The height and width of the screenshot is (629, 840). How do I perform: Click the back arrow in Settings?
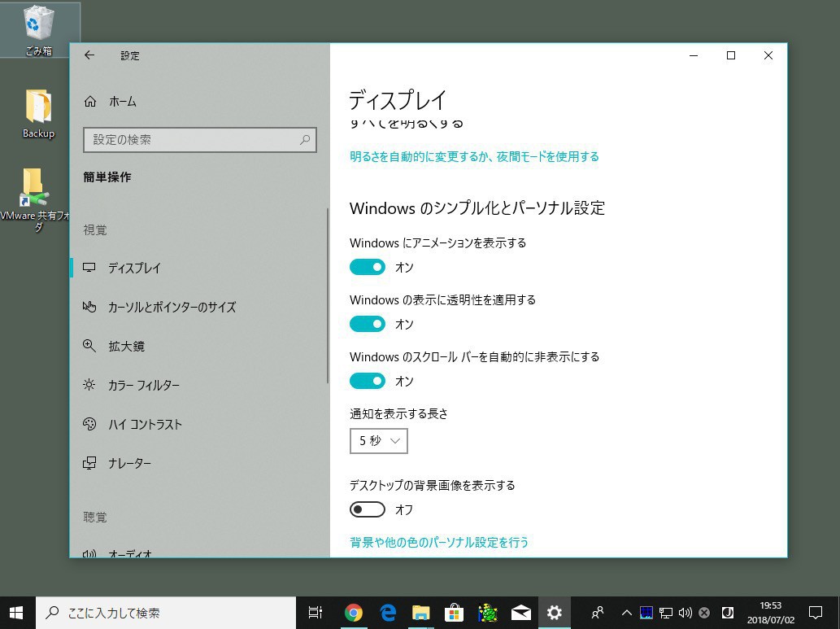tap(89, 55)
